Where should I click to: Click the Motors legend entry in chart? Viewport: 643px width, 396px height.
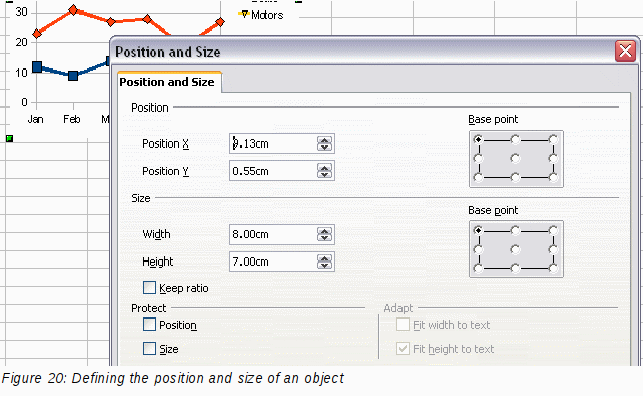261,15
